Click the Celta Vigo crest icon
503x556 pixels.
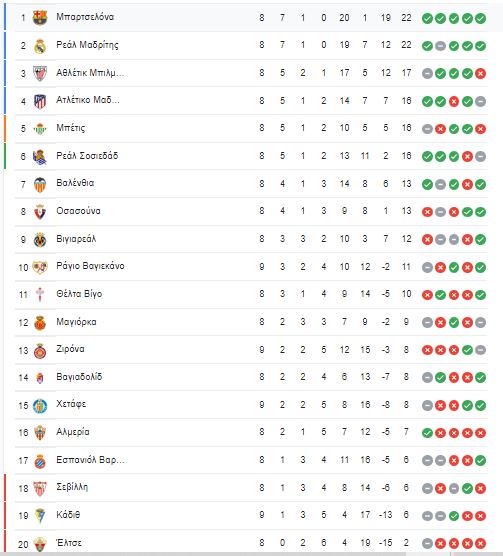coord(40,295)
